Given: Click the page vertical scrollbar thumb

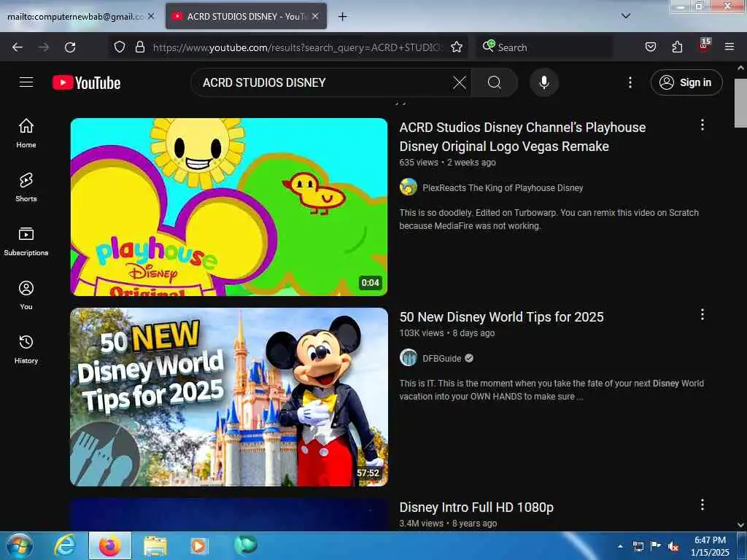Looking at the screenshot, I should (740, 104).
